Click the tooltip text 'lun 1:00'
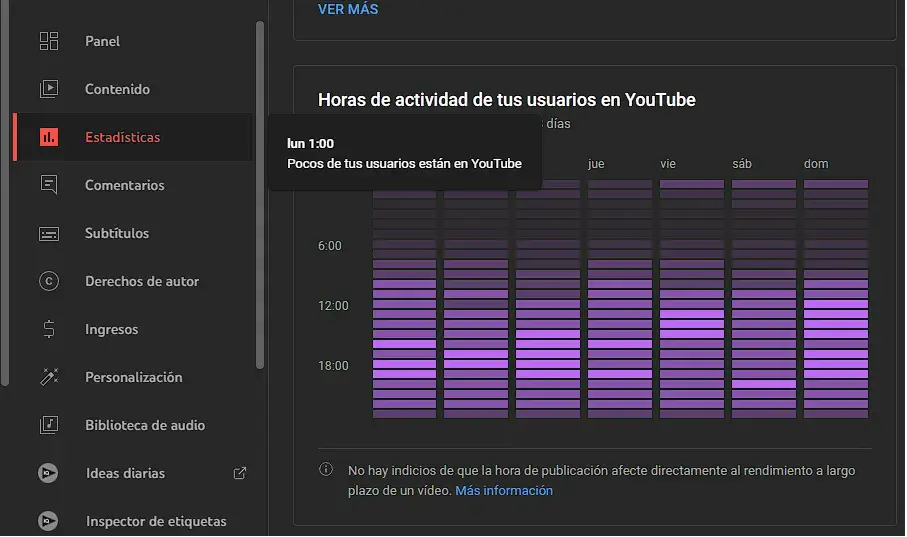 point(311,144)
